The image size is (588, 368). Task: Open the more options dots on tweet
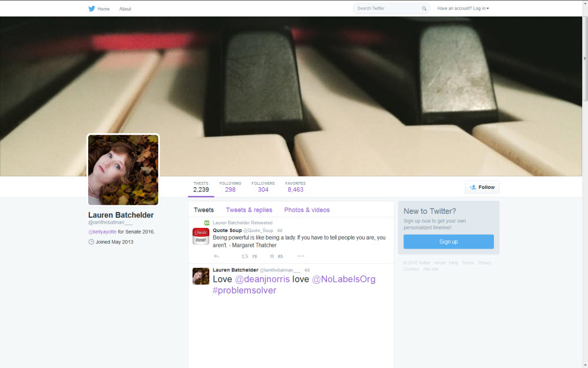(x=300, y=256)
